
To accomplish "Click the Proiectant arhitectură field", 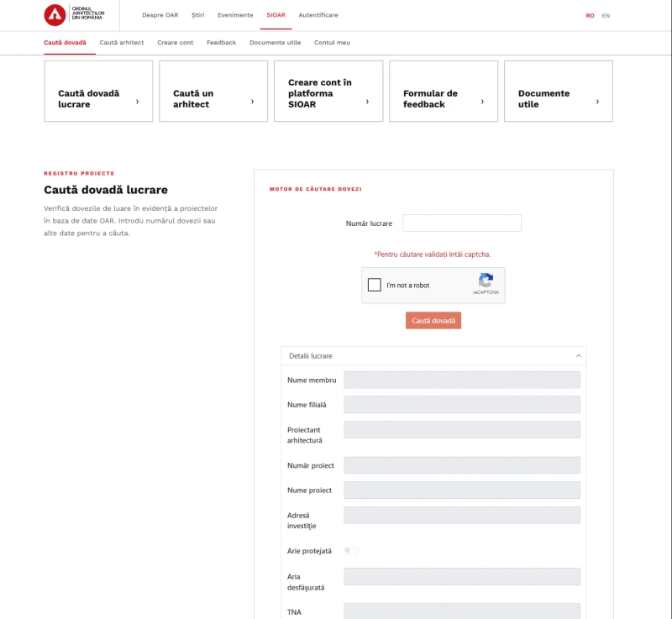I will point(462,430).
